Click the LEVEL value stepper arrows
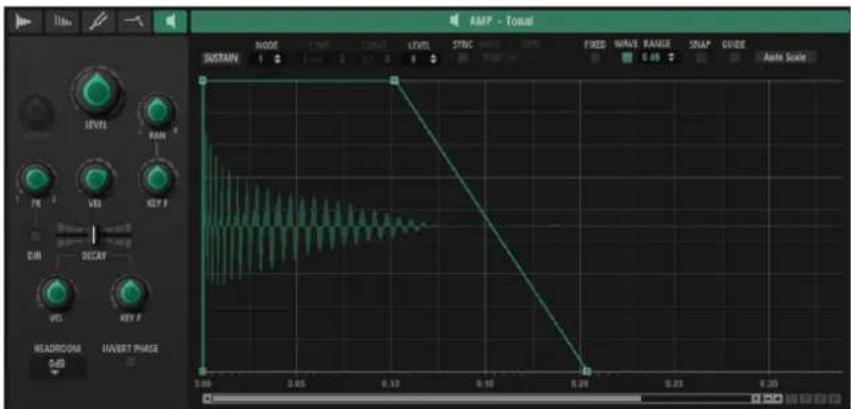 [x=433, y=59]
